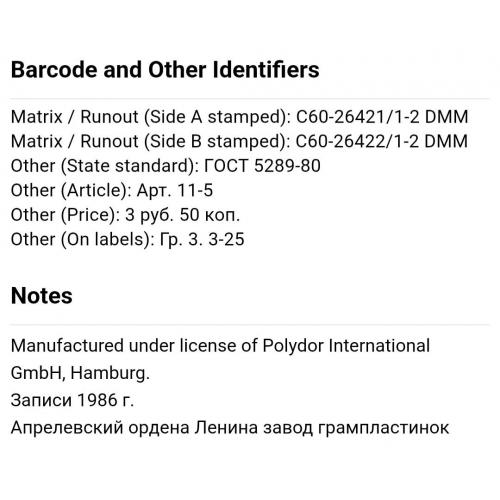Click the C60-26422/1-2 DMM value
This screenshot has height=500, width=500.
(x=382, y=141)
